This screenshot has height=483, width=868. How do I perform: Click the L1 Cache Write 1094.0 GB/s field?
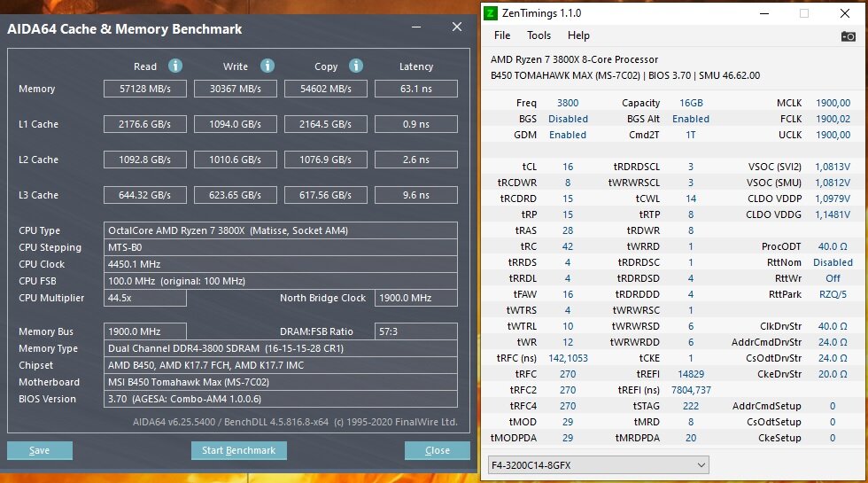[x=236, y=124]
